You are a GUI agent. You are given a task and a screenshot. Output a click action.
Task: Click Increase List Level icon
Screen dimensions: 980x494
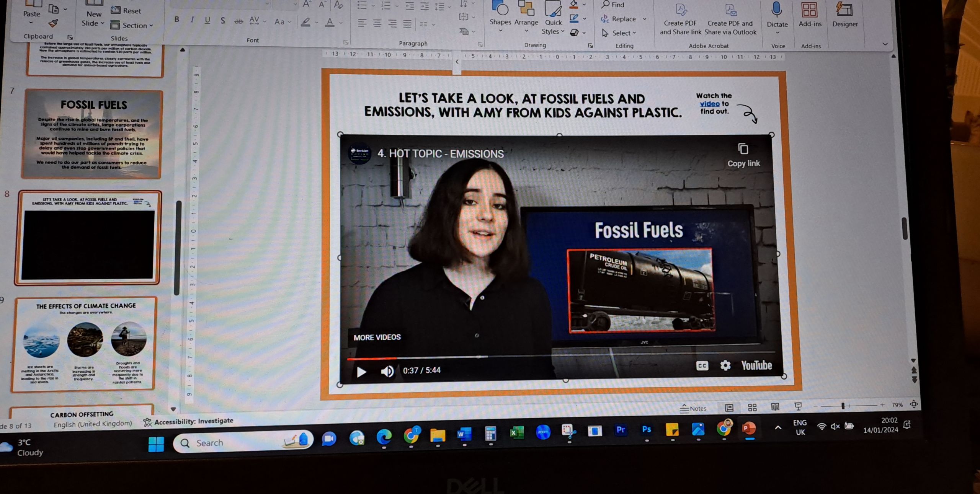tap(425, 6)
